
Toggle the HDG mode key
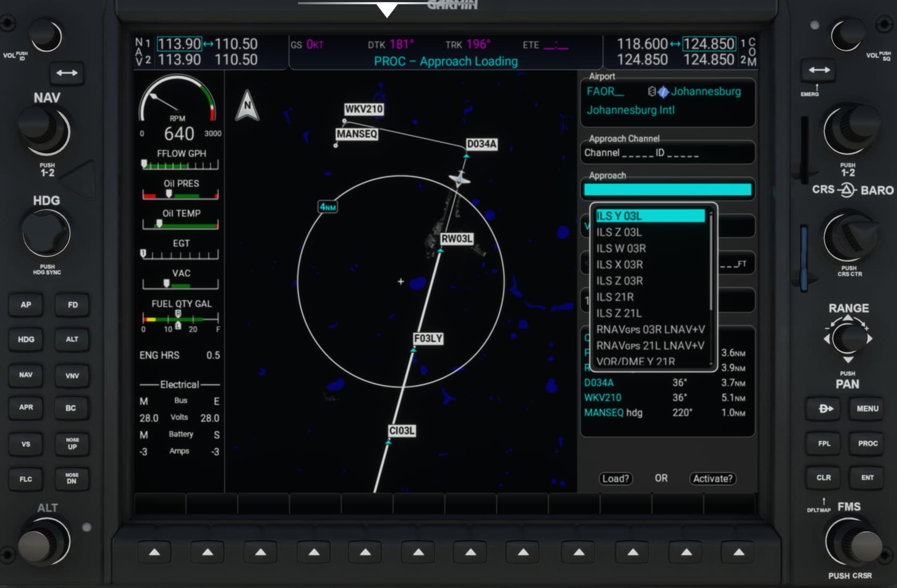[x=26, y=339]
